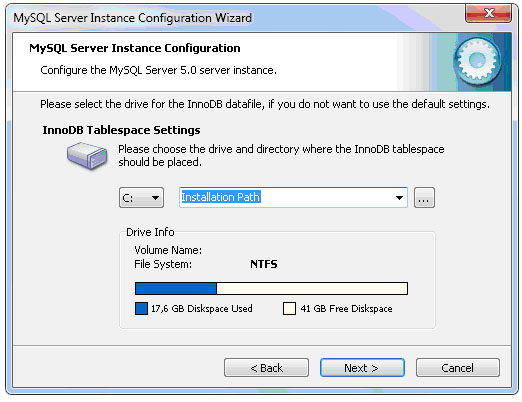
Task: Click the 'InnoDB Tablespace Settings' heading
Action: click(x=121, y=130)
